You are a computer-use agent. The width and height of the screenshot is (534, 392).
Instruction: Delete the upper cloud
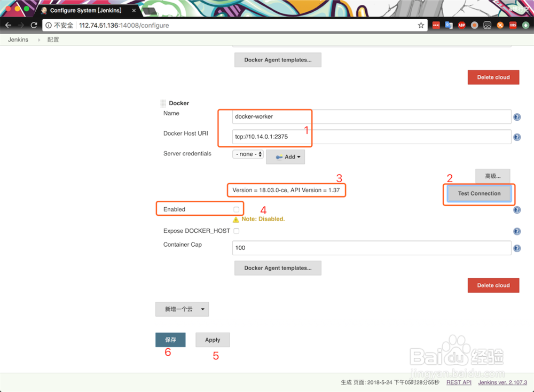click(x=493, y=77)
